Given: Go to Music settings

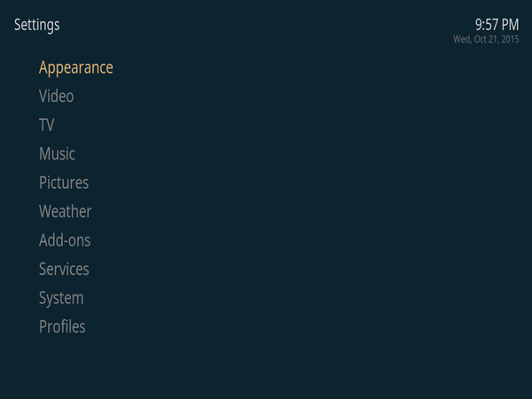Looking at the screenshot, I should coord(57,153).
